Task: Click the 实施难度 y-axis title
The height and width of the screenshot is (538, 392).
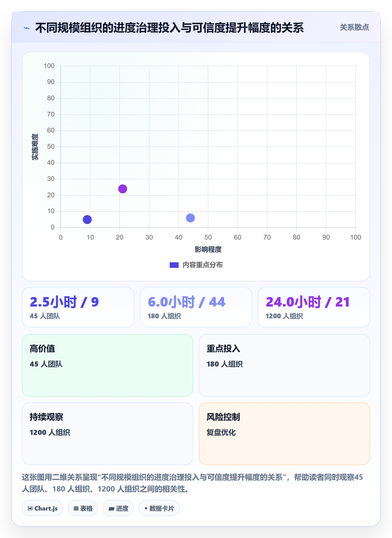Action: click(35, 147)
